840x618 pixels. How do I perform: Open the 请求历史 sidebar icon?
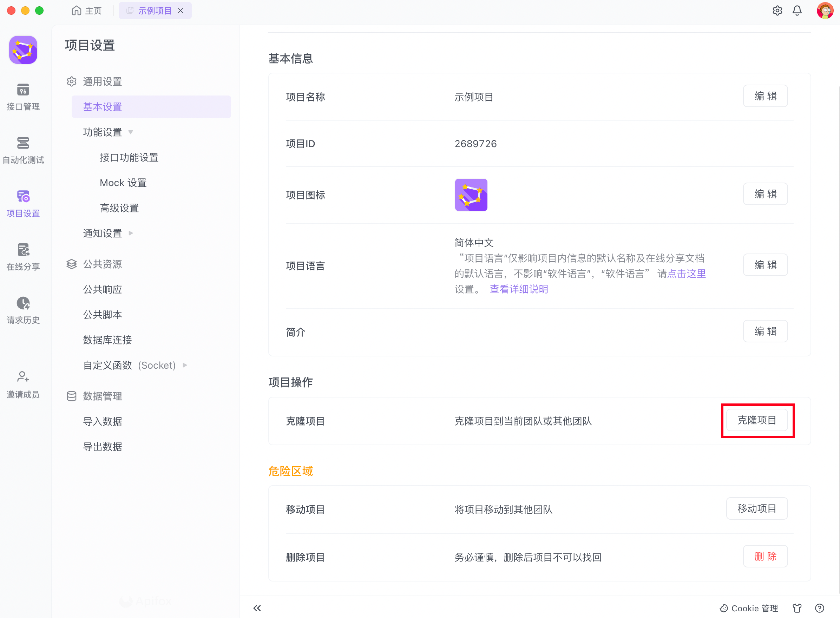(23, 310)
